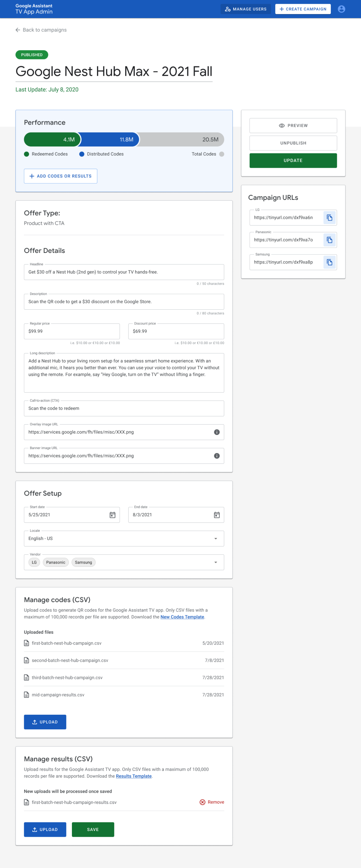361x868 pixels.
Task: Click the Overlay image URL field
Action: tap(124, 432)
